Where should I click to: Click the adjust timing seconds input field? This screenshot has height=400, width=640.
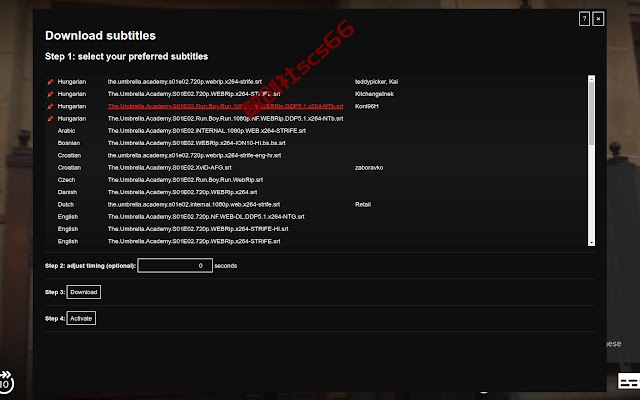click(175, 265)
